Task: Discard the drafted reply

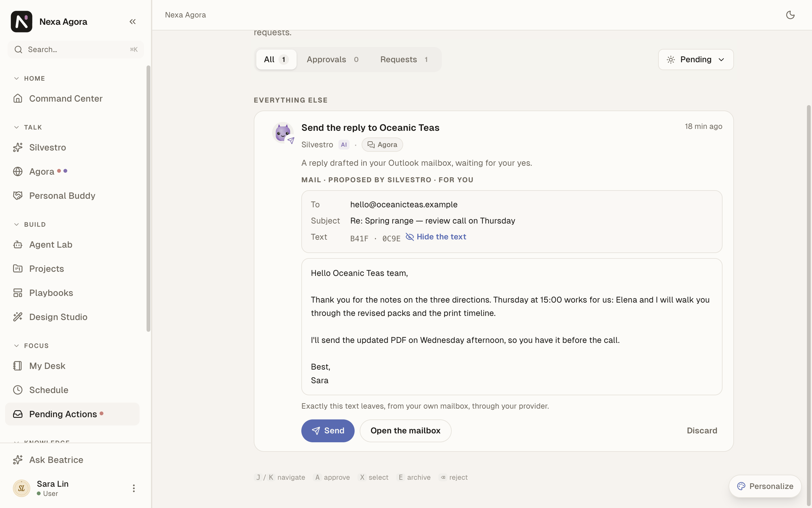Action: 702,431
